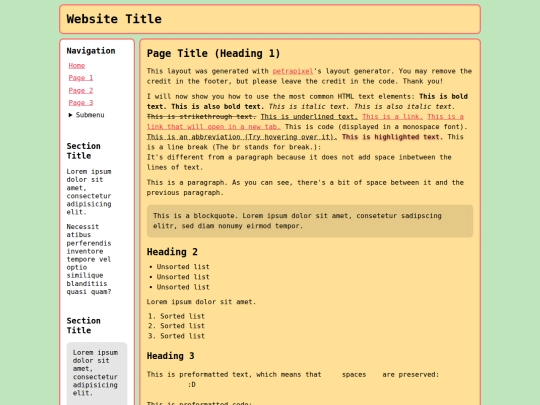
Task: Click the highlighted text phrase
Action: point(392,137)
